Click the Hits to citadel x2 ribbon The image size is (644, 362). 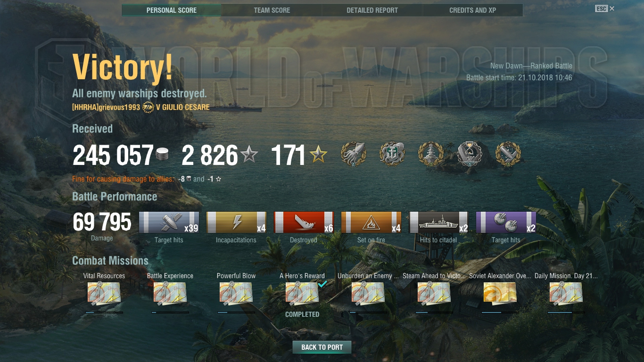click(x=438, y=222)
